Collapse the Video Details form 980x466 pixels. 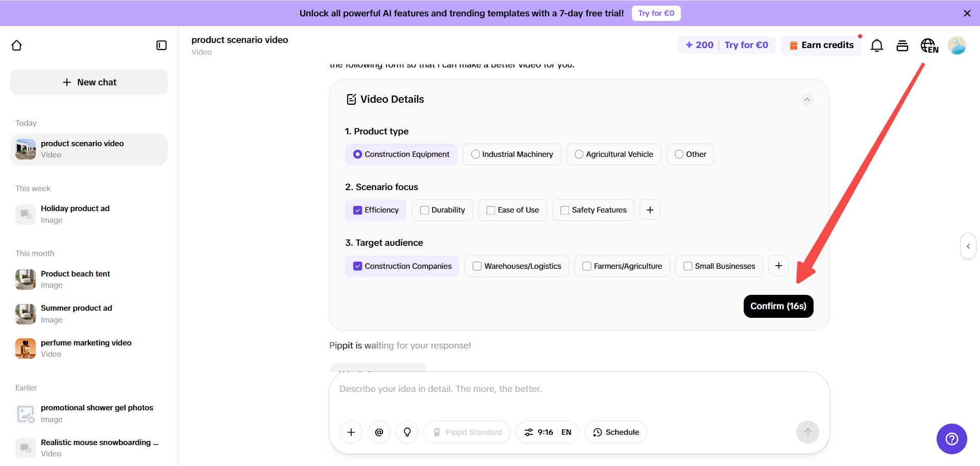807,99
